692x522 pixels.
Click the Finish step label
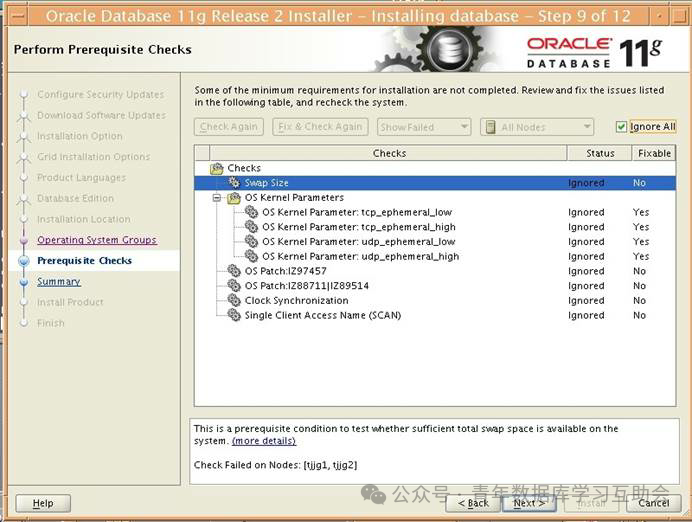[51, 323]
